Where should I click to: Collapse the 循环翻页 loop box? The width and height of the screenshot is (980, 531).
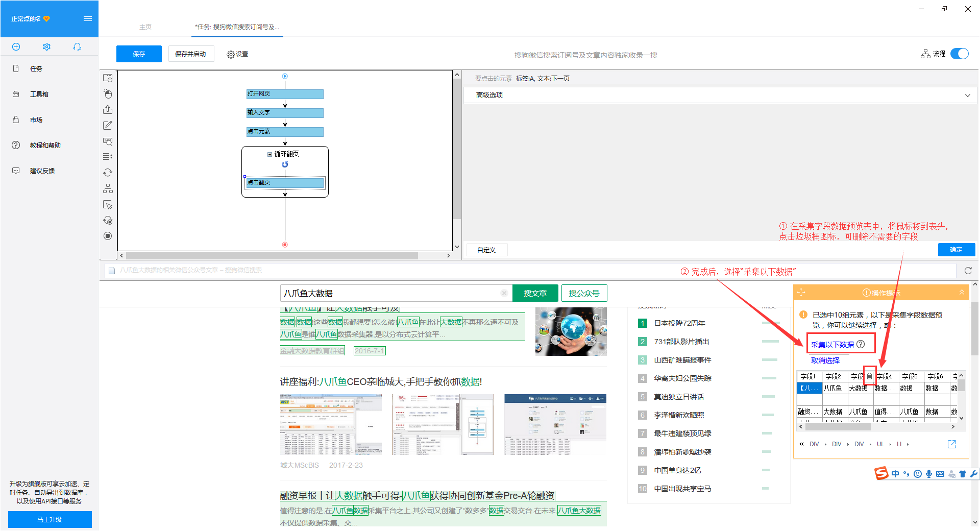pyautogui.click(x=269, y=154)
